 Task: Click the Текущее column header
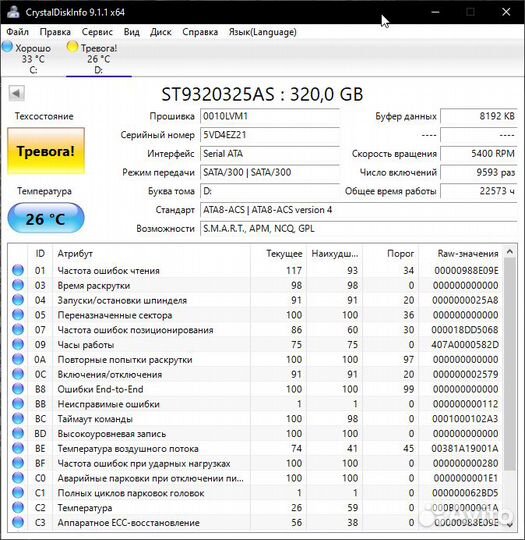(278, 253)
